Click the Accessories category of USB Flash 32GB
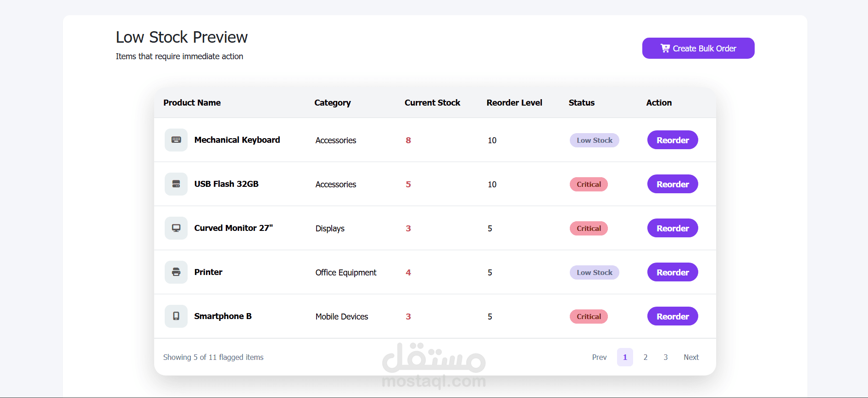This screenshot has width=868, height=398. (336, 185)
